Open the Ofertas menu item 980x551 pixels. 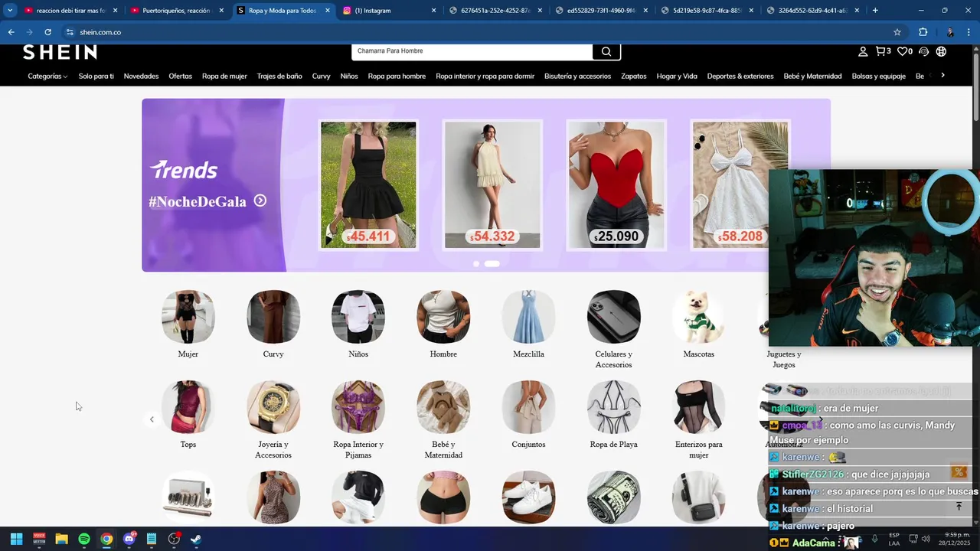click(181, 76)
